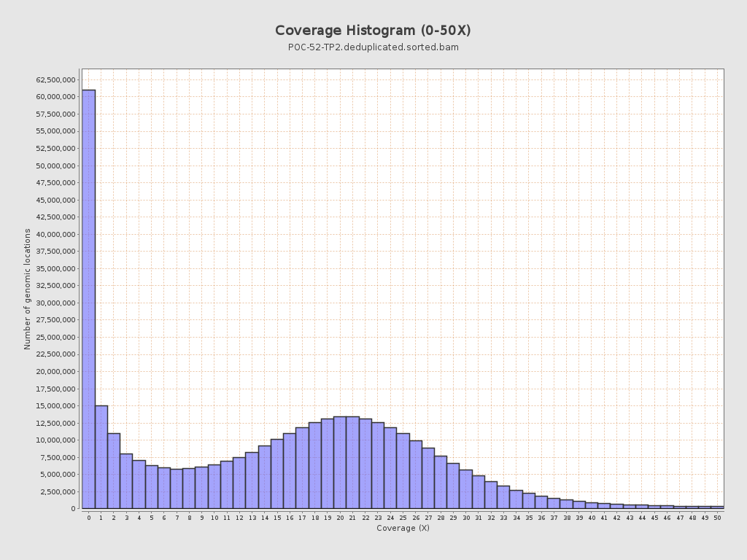
Task: Click the bar for coverage 30
Action: pos(465,489)
